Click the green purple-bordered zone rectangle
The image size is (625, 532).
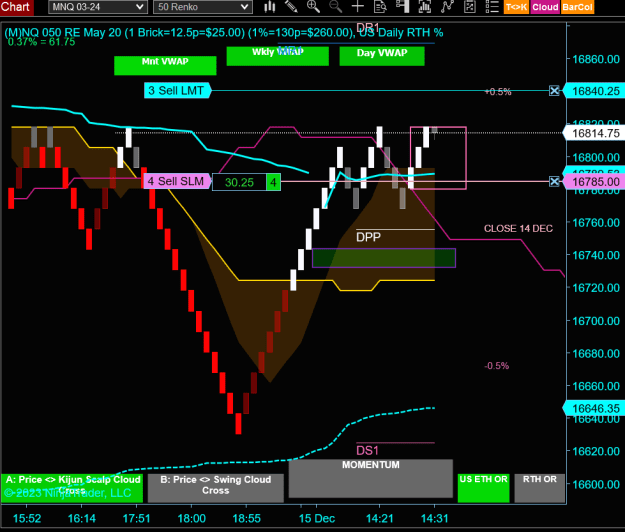384,258
